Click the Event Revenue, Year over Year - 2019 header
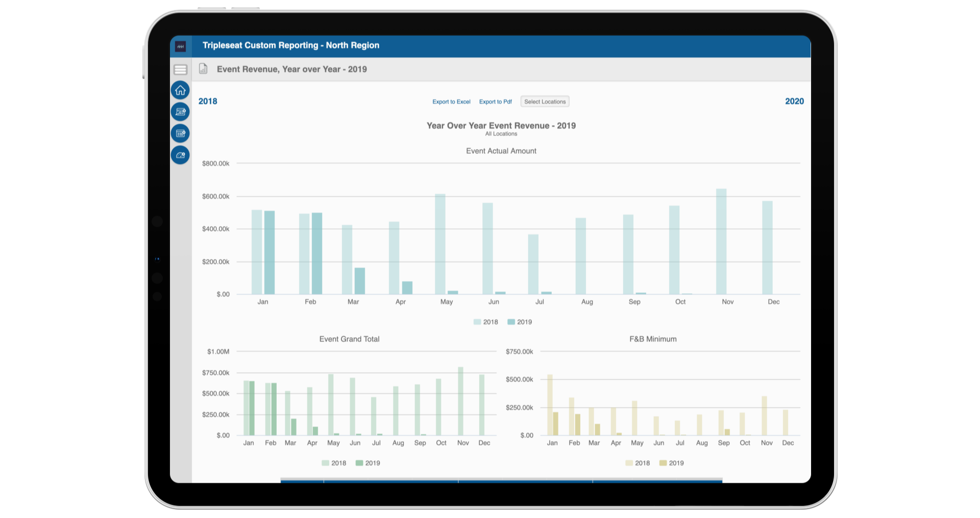 [292, 69]
